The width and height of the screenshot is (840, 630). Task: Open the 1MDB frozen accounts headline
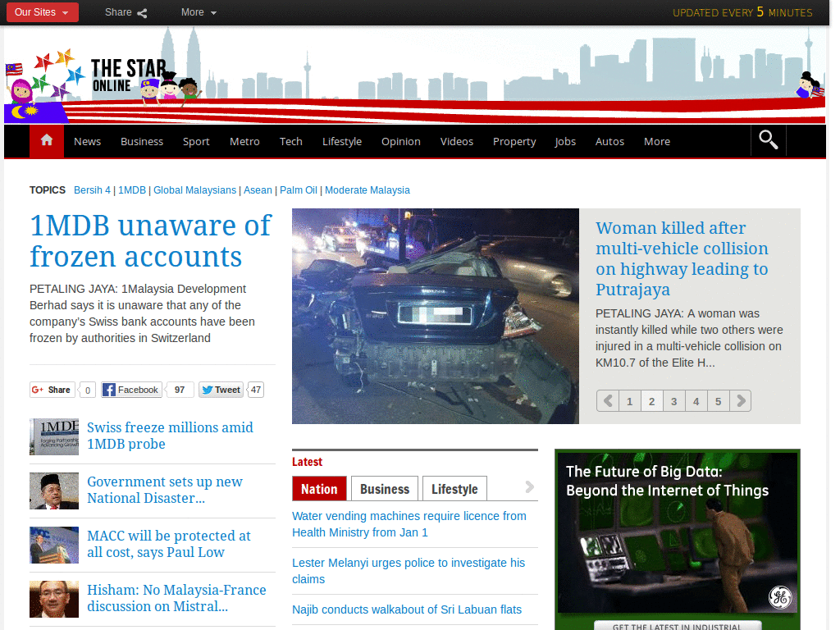click(150, 241)
